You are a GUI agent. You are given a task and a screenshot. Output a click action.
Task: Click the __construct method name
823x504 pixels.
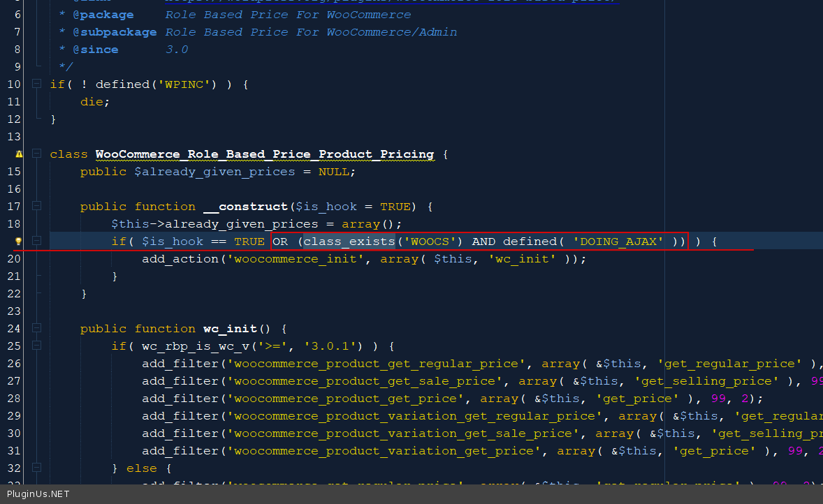(x=246, y=207)
